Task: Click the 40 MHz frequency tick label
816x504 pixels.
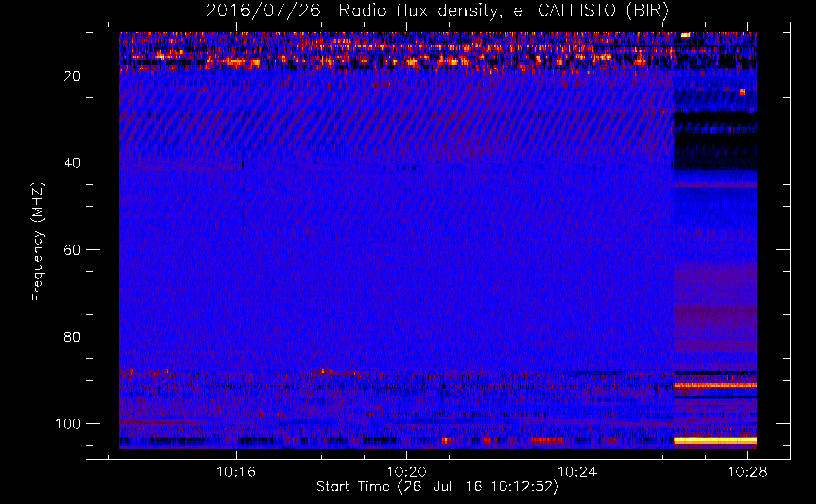Action: point(73,163)
